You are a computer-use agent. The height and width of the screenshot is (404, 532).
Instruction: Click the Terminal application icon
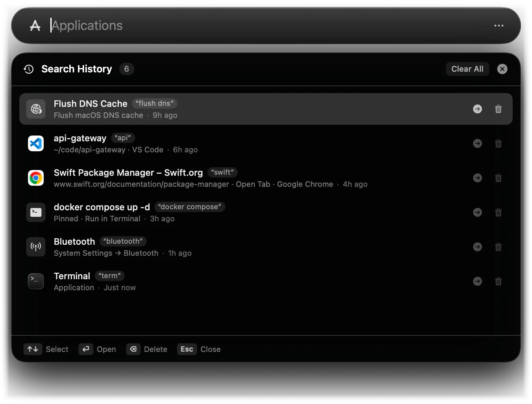click(36, 281)
